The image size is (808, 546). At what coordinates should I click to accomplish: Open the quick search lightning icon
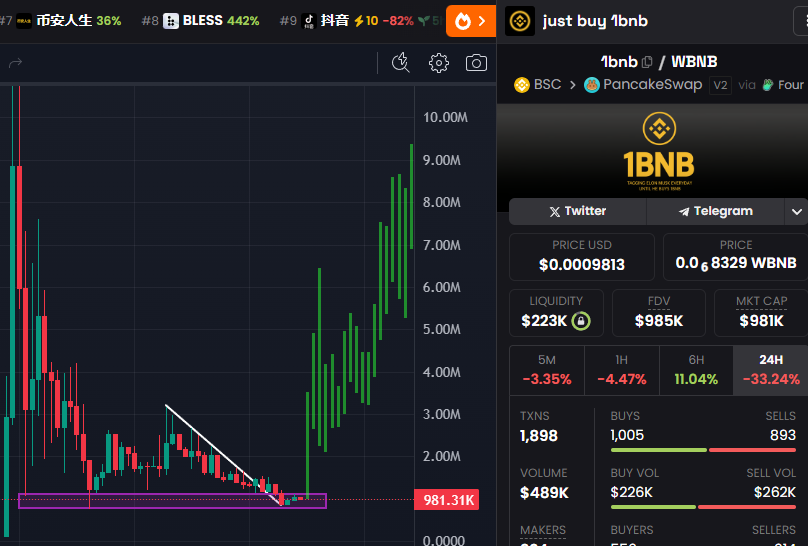click(x=400, y=63)
